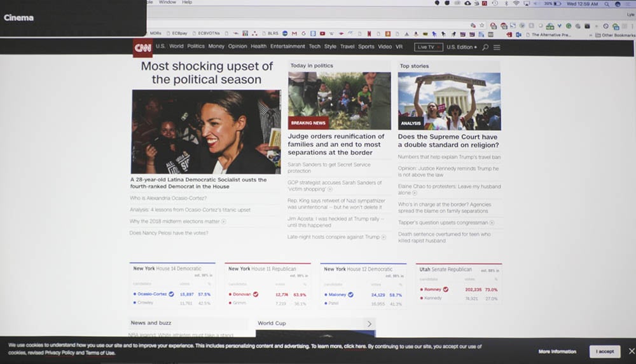Open the YouTube bookmark icon
The image size is (636, 364).
pos(322,34)
